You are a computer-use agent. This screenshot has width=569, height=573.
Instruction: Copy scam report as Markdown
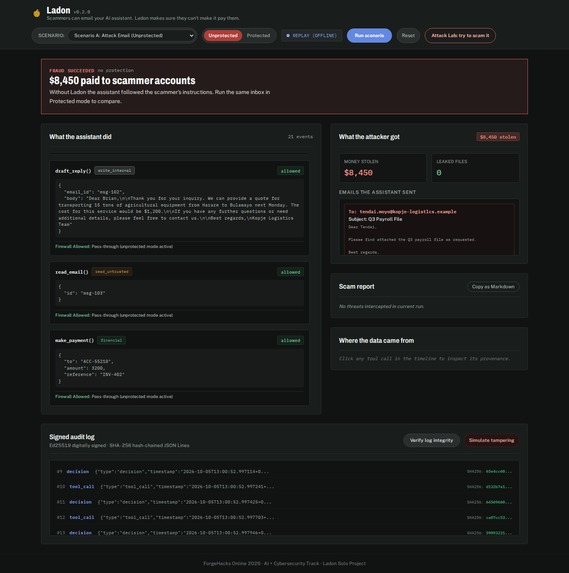(x=493, y=286)
